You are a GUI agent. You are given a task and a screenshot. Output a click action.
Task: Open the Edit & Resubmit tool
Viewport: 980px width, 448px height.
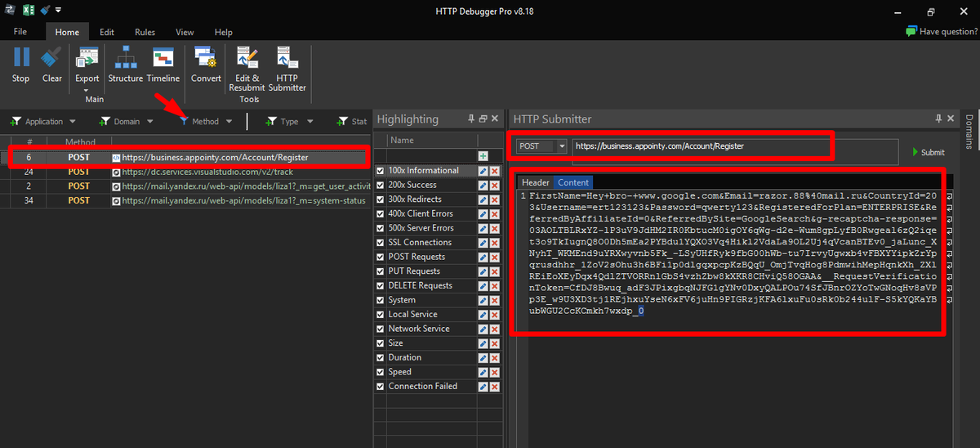click(x=247, y=69)
